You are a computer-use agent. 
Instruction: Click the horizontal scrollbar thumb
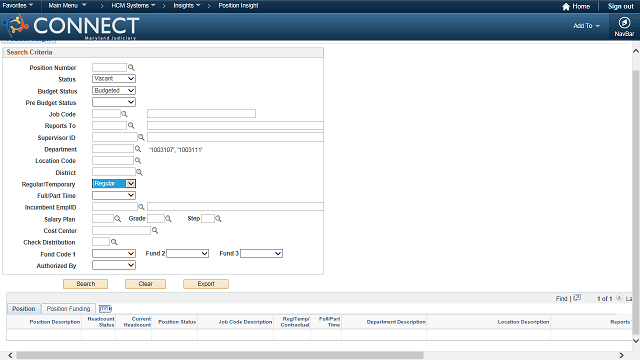tap(220, 356)
